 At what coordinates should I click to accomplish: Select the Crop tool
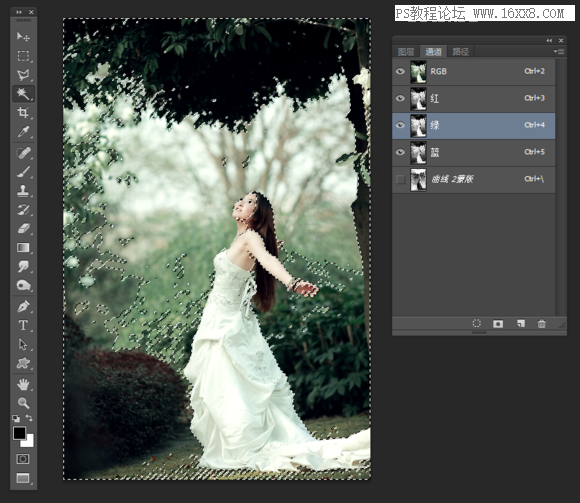click(x=23, y=112)
